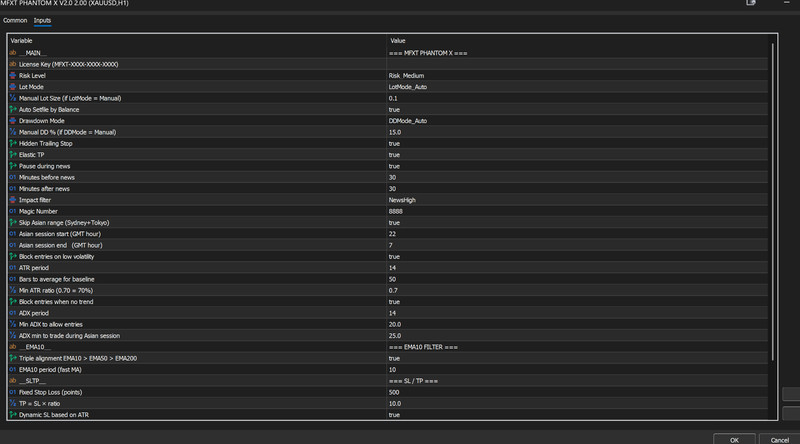Image resolution: width=800 pixels, height=444 pixels.
Task: Toggle Block entries when no trend value
Action: point(577,302)
